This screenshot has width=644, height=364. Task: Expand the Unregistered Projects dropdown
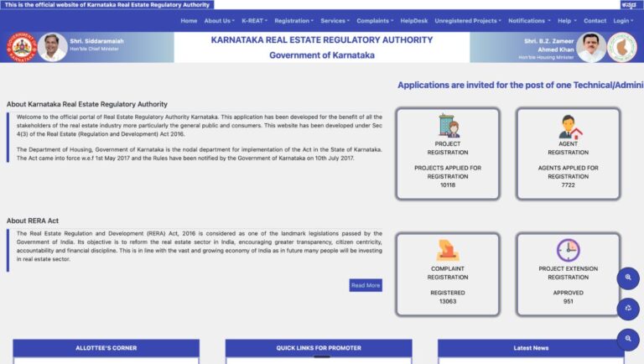(x=468, y=20)
